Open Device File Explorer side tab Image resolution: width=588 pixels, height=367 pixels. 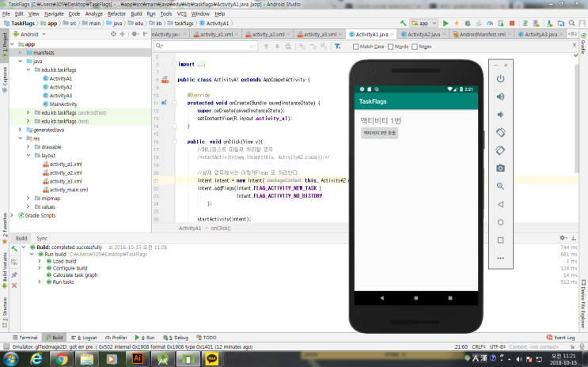[583, 304]
